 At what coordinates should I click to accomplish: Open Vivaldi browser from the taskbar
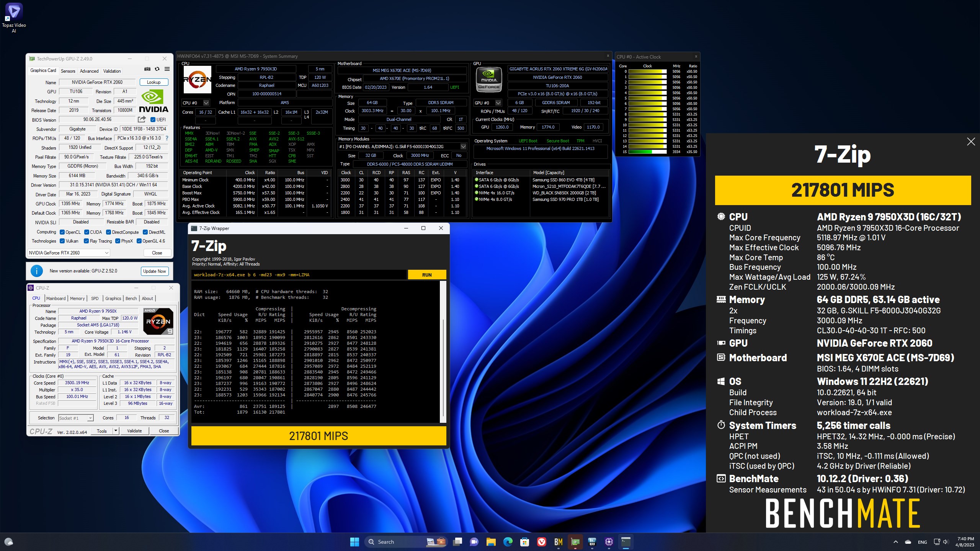(x=542, y=542)
